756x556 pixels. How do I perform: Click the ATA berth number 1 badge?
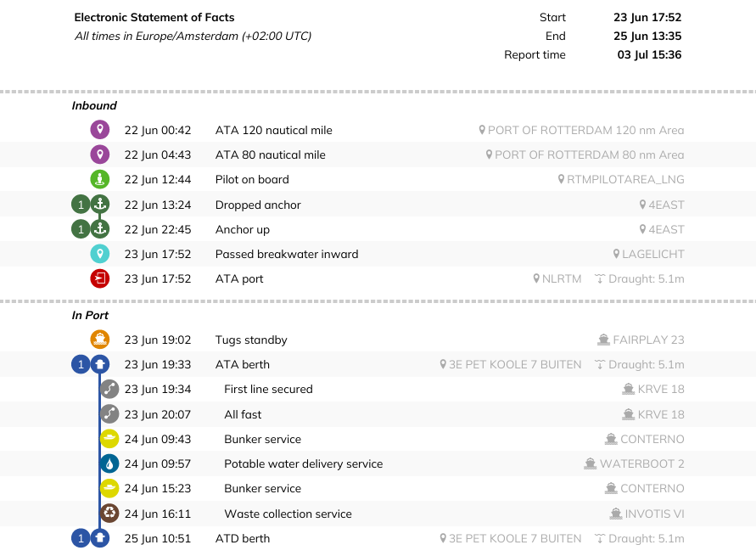click(81, 364)
